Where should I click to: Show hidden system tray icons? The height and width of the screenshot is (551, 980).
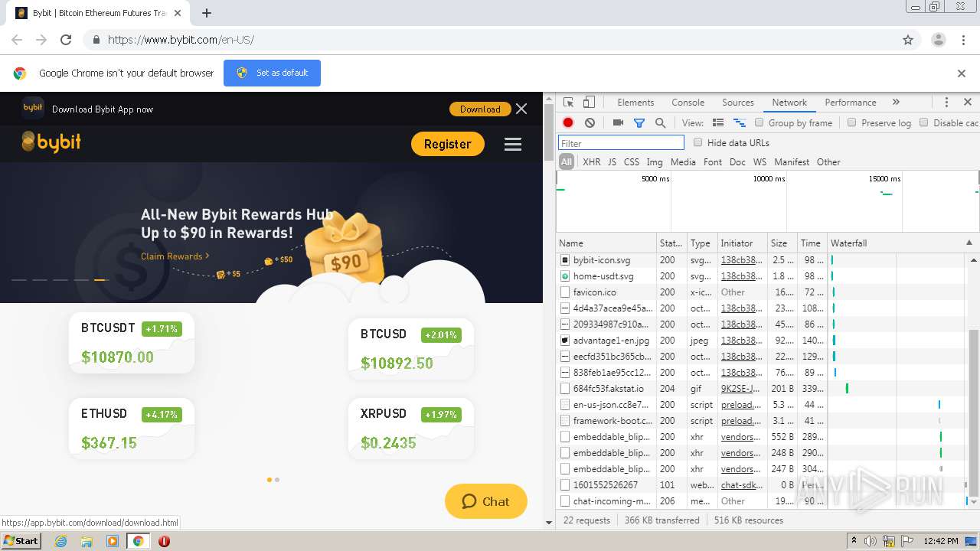[x=854, y=541]
